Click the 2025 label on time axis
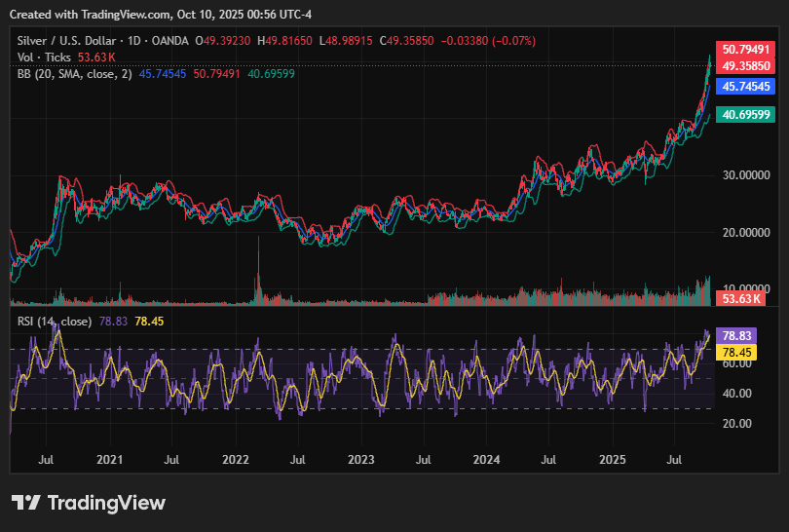 pos(612,458)
